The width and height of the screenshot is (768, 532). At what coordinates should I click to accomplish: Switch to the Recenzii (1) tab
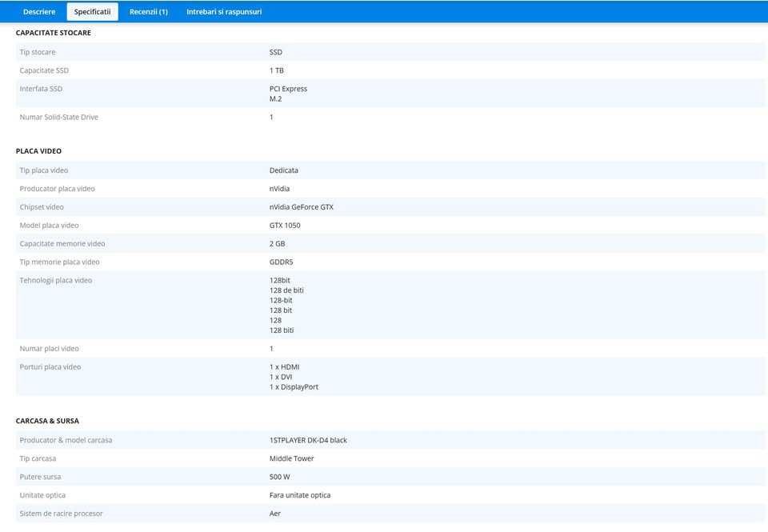click(x=149, y=12)
